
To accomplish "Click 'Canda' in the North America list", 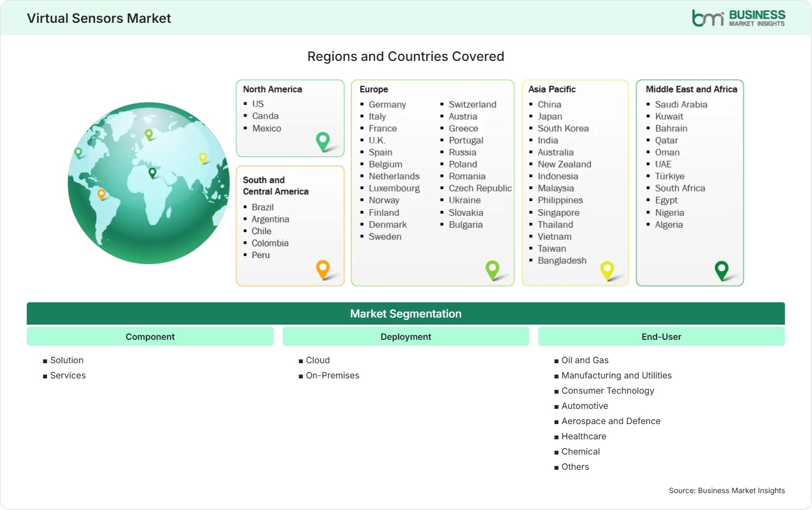I will pos(265,116).
